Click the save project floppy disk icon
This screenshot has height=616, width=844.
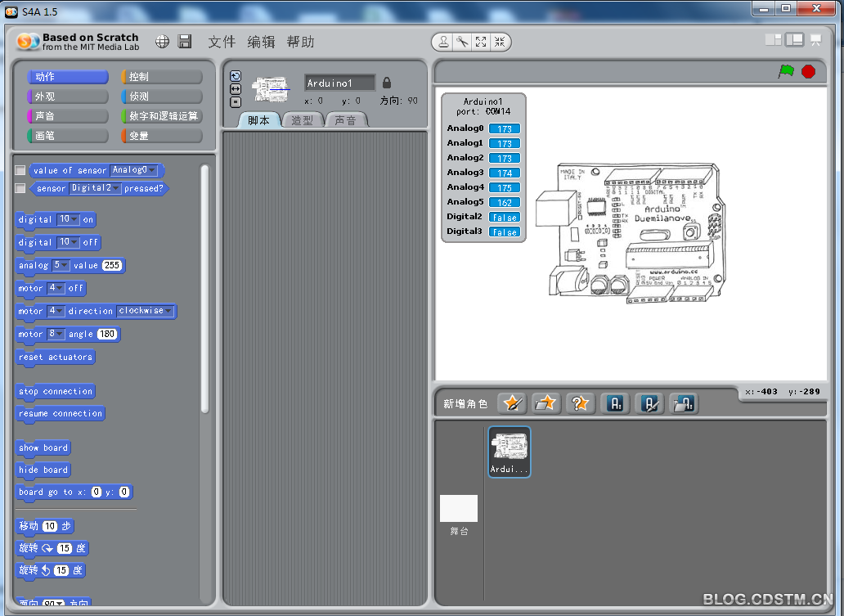[185, 42]
